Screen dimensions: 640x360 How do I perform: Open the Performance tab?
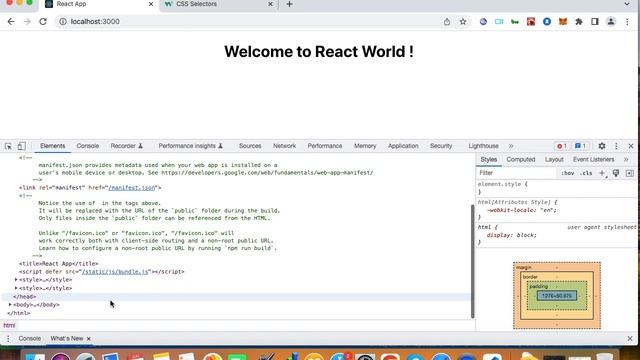pyautogui.click(x=325, y=146)
